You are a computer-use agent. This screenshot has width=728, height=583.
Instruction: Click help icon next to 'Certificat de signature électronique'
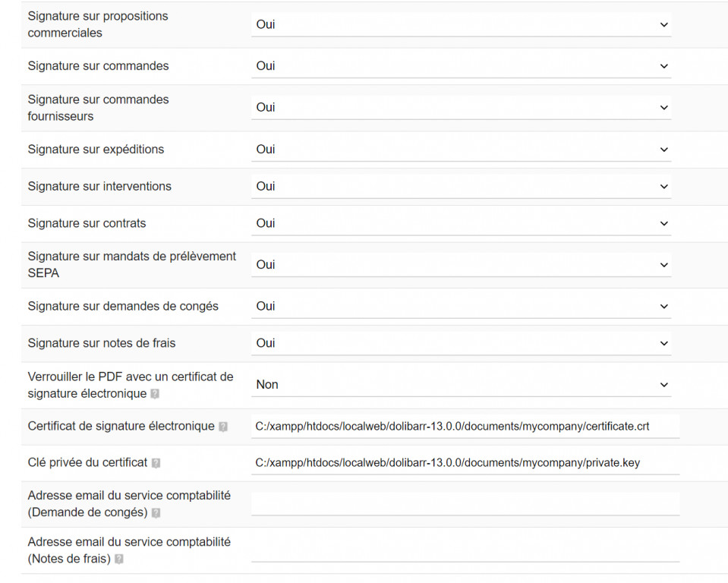(x=223, y=427)
